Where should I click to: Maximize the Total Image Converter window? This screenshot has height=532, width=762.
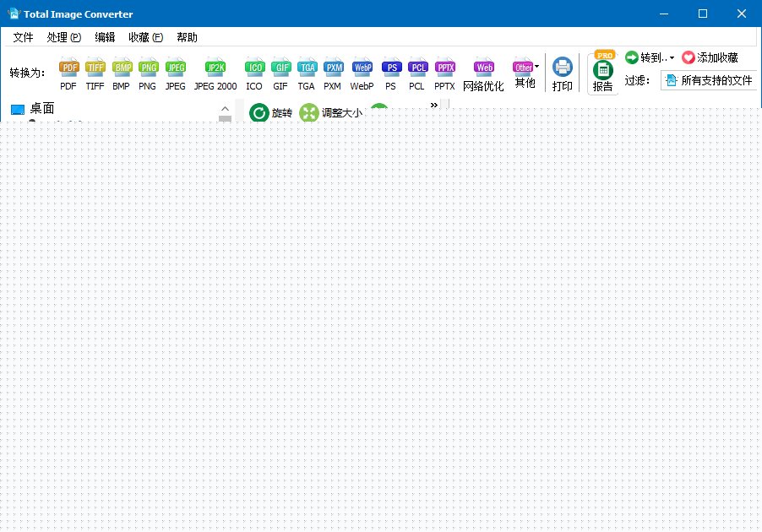(703, 14)
